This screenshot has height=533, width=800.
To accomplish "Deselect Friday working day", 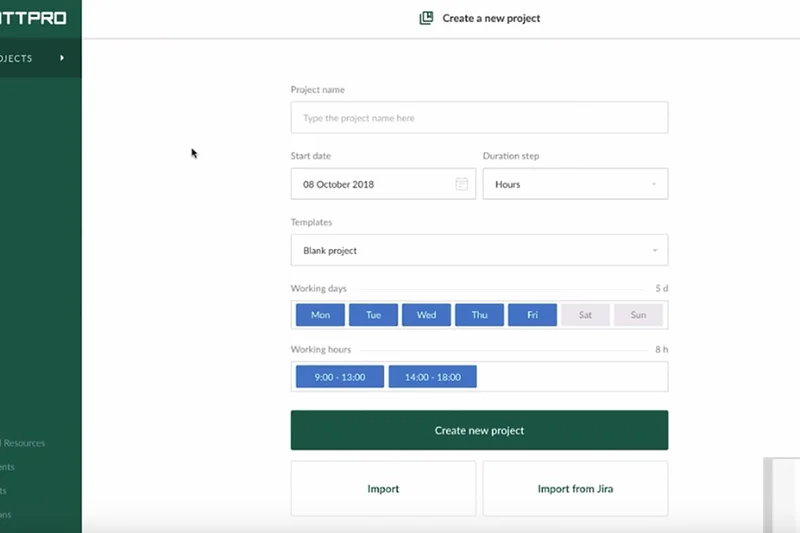I will (532, 315).
